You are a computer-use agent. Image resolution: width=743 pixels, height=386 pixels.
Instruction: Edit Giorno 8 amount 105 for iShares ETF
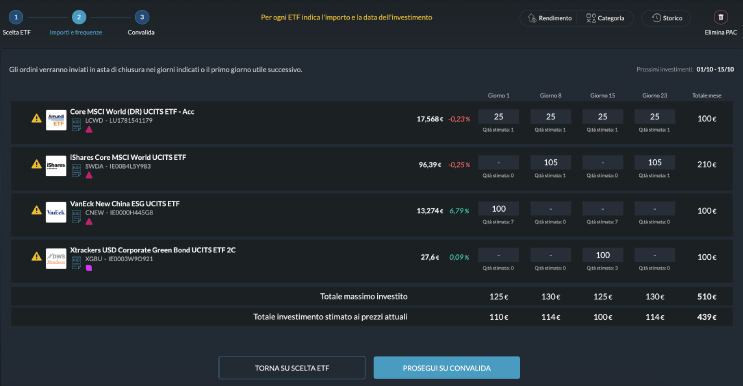[x=551, y=162]
